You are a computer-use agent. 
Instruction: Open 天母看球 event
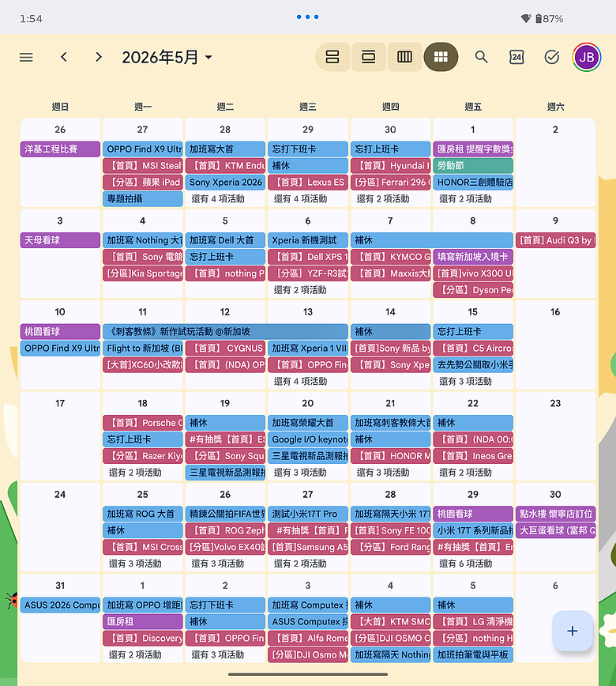tap(60, 240)
